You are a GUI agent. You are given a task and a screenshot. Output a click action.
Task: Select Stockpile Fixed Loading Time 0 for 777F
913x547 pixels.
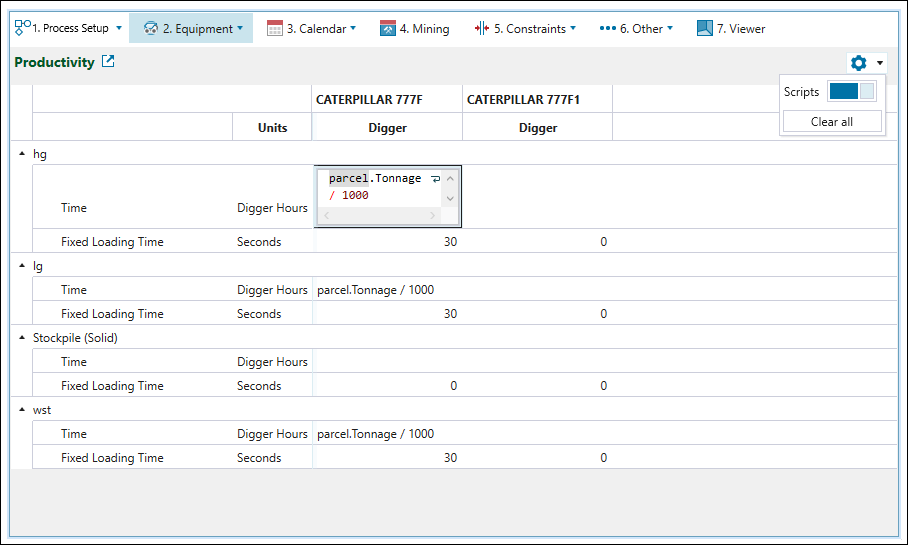(387, 386)
